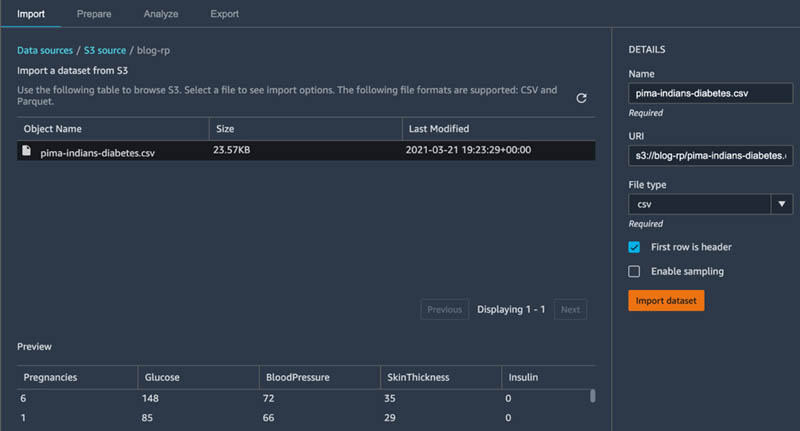Click the Insulin preview column header

(x=523, y=377)
